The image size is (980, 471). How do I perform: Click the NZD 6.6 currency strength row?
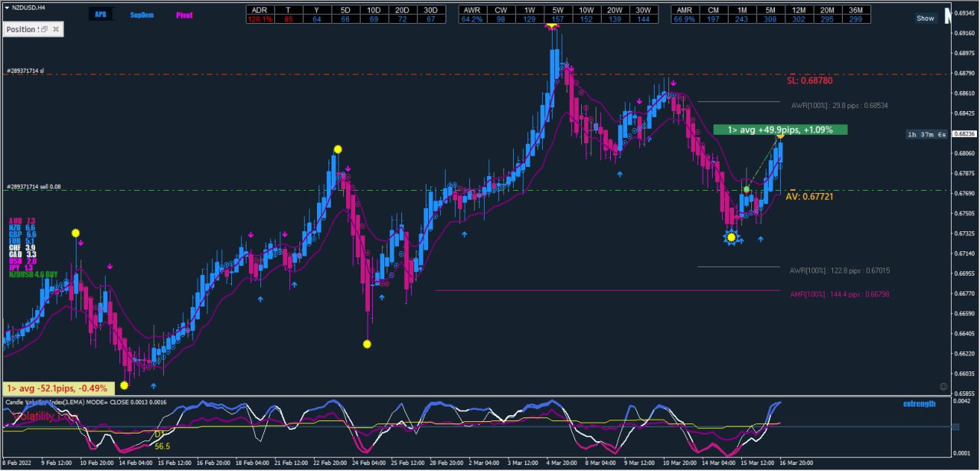[21, 227]
